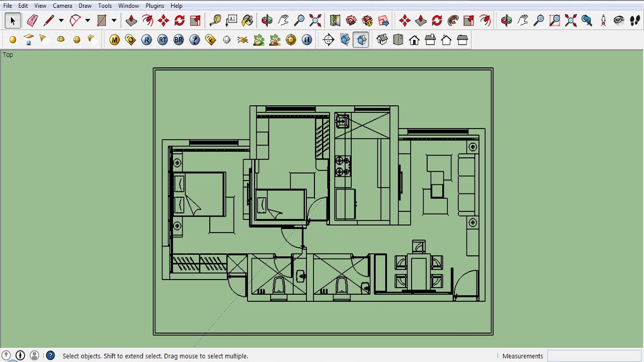Click the Add Location map icon
The image size is (644, 362).
[x=335, y=21]
